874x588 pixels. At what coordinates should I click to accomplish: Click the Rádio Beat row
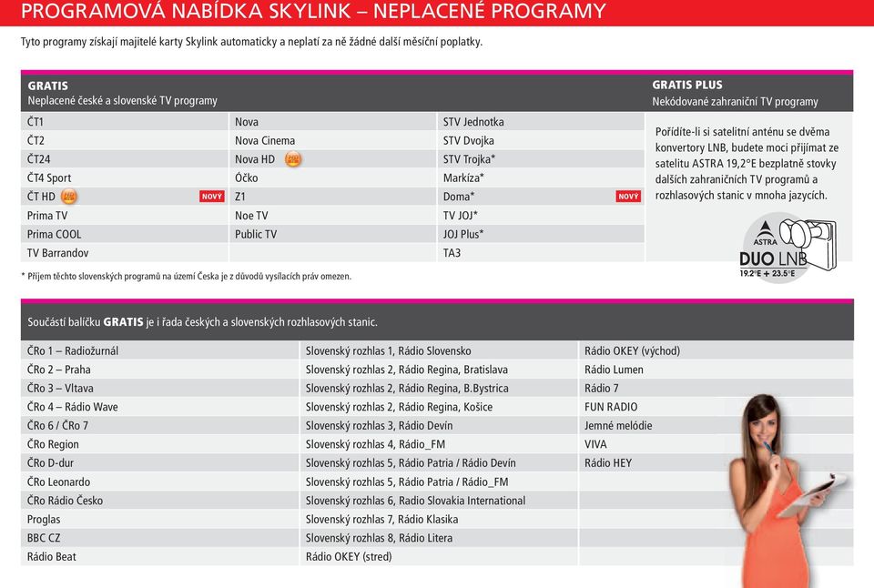(159, 556)
